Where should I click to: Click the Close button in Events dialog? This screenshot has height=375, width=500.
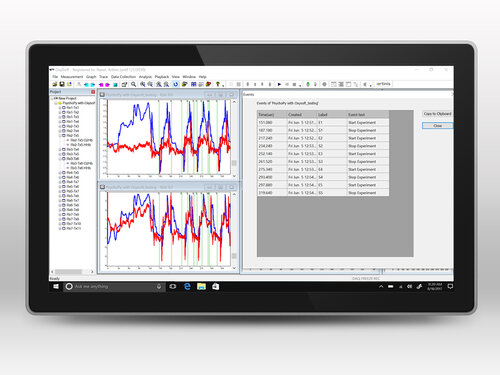point(437,126)
